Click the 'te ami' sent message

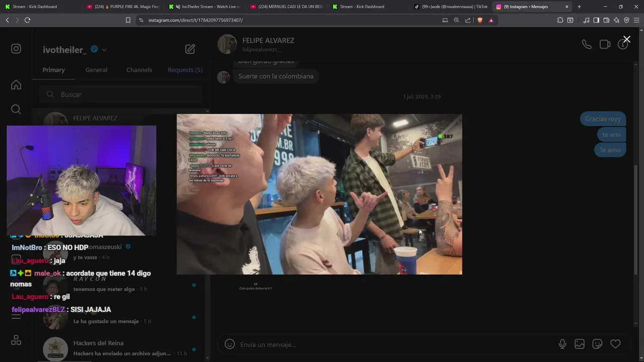(x=611, y=134)
